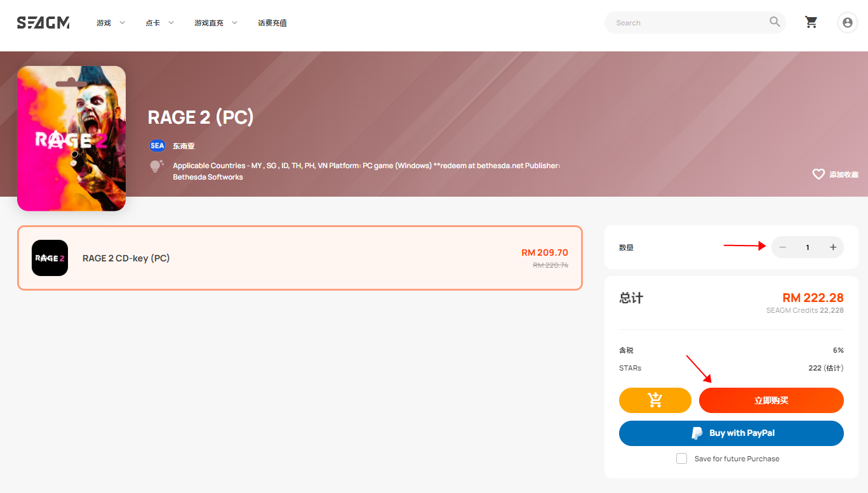Click the quantity value 1
The image size is (868, 493).
tap(808, 247)
